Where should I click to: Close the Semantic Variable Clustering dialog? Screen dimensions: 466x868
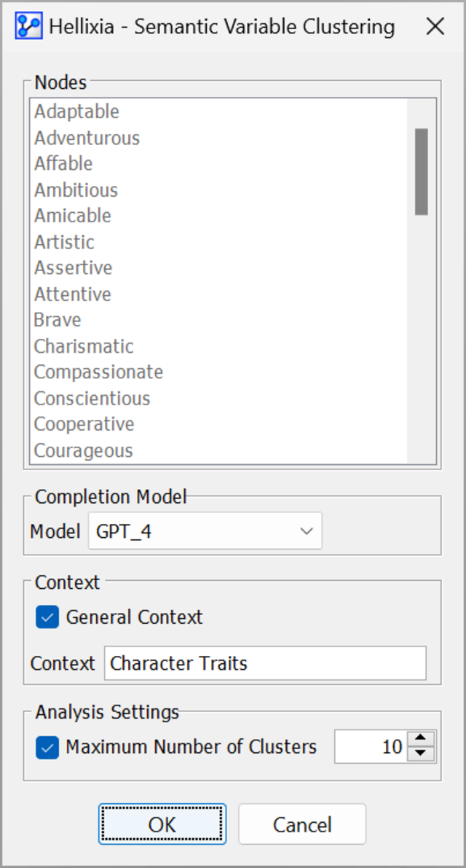pos(435,27)
